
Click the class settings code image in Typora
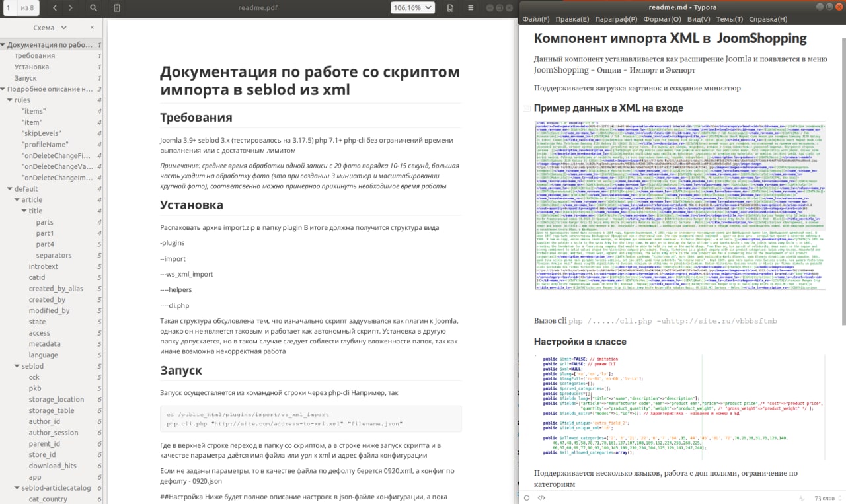(x=680, y=407)
